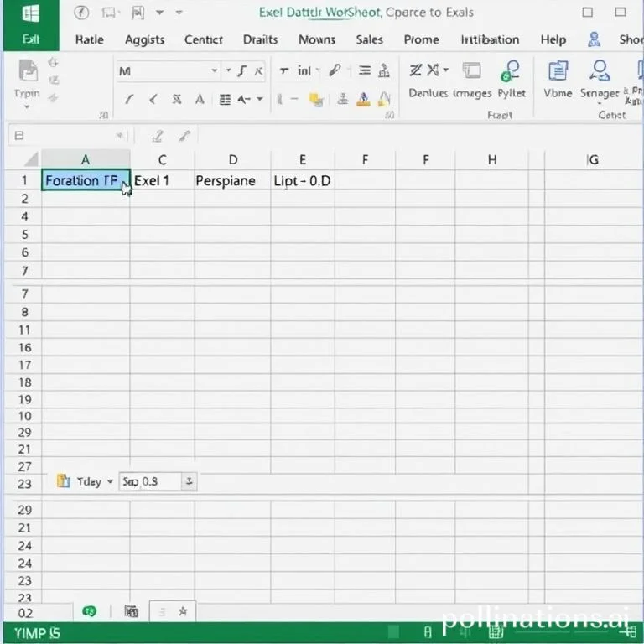Open the Prome tab
Screen dimensions: 644x644
tap(422, 39)
